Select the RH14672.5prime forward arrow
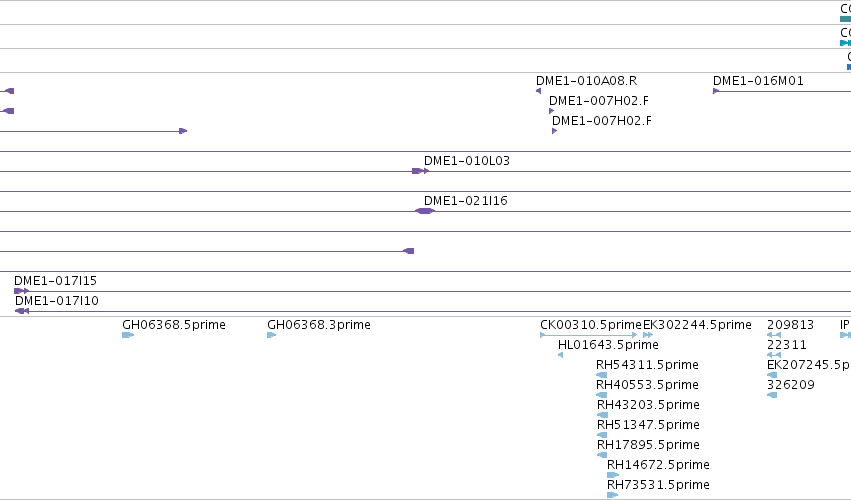851x500 pixels. [x=613, y=475]
